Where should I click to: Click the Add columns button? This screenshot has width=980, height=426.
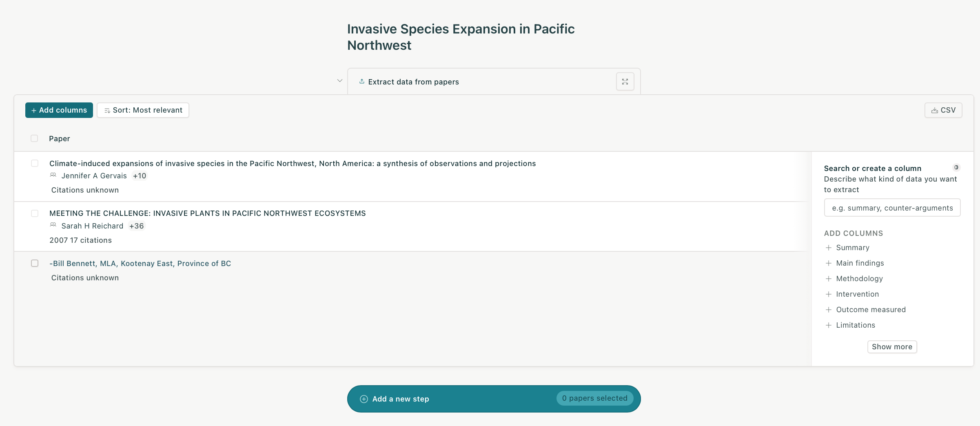coord(59,110)
